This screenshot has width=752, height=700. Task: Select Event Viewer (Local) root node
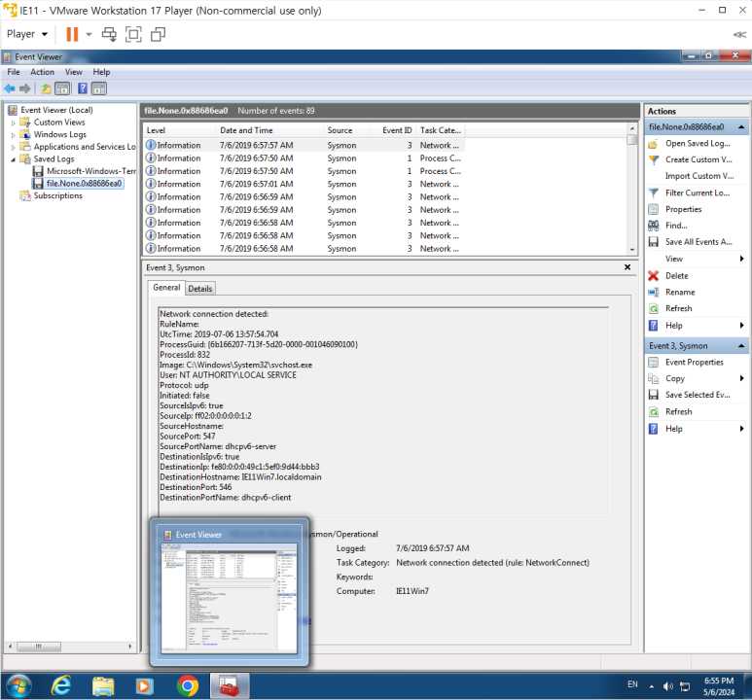tap(56, 110)
